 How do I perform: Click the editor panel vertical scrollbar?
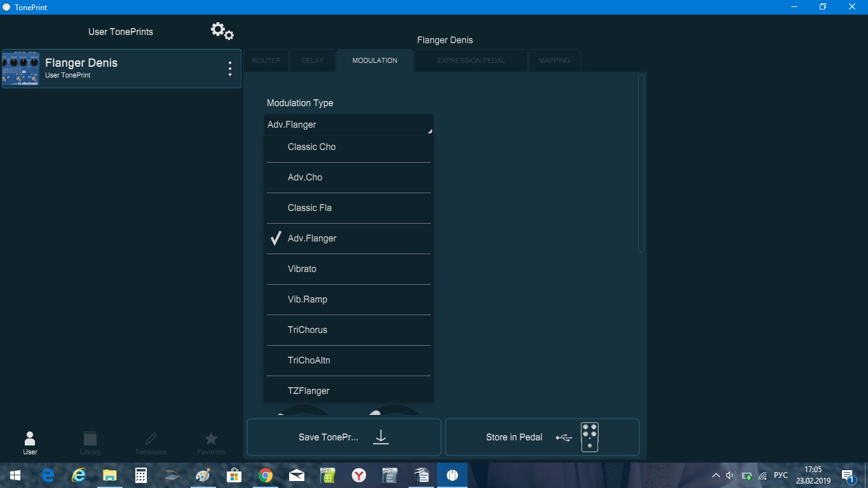641,163
